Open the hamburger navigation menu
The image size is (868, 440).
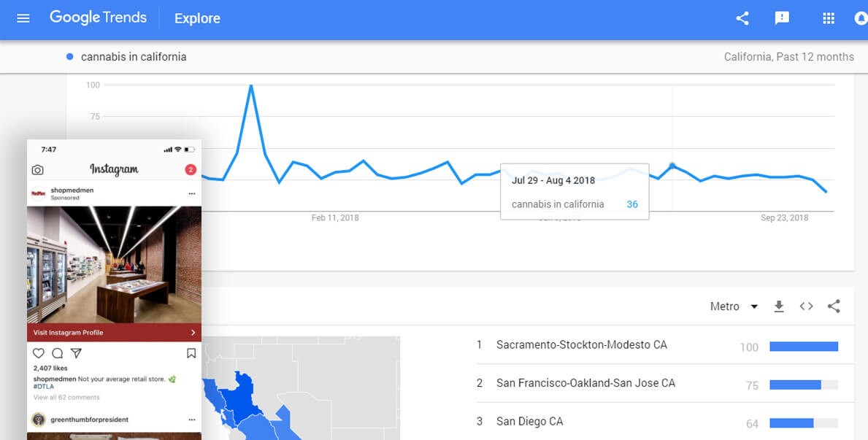(x=23, y=18)
